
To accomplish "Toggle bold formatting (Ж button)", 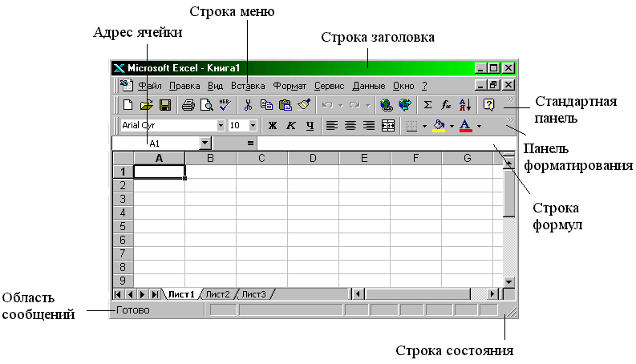I will tap(272, 126).
